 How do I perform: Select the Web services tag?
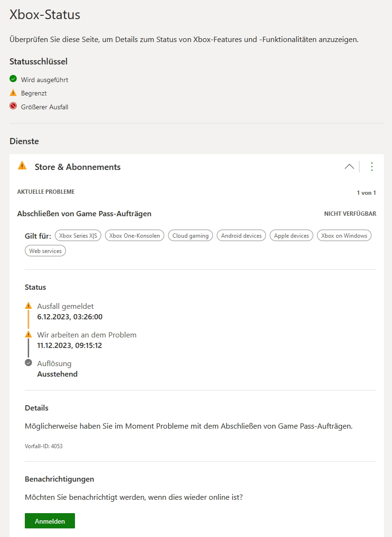(x=45, y=251)
